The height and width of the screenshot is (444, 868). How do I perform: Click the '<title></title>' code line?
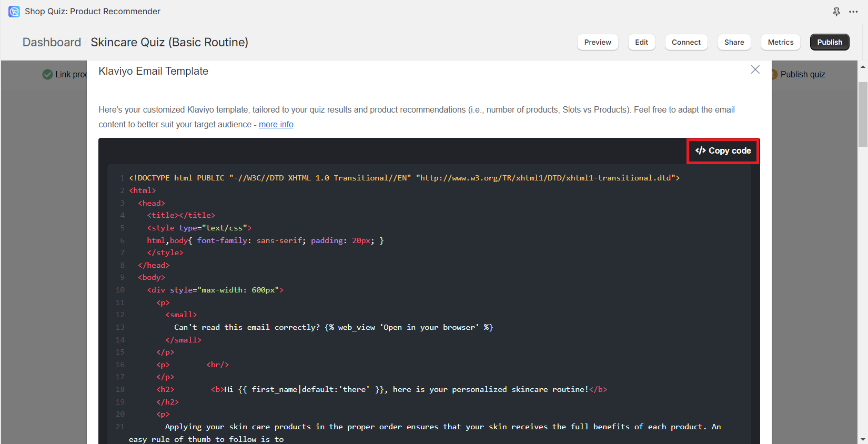(x=181, y=215)
